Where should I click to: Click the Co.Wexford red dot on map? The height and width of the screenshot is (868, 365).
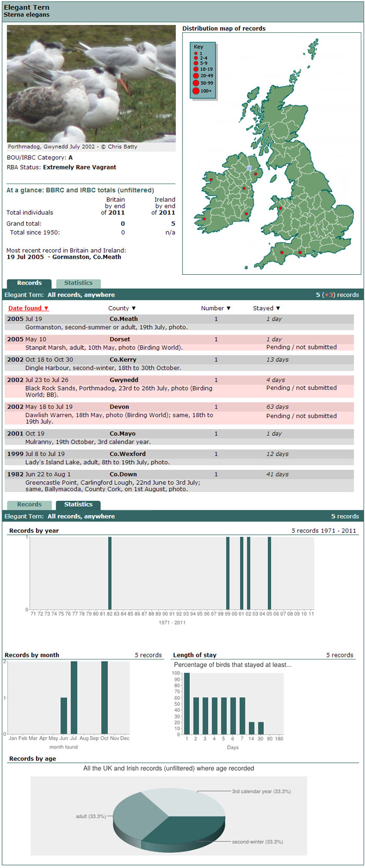[x=246, y=214]
